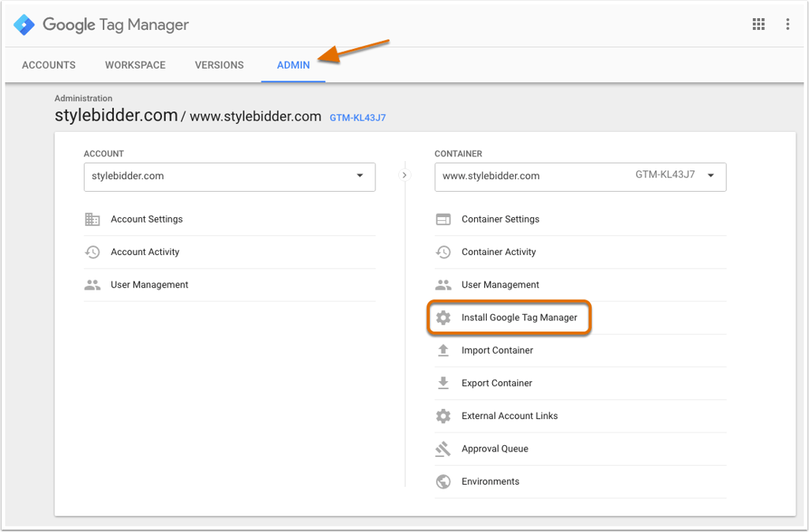Click the chevron between Account and Container
The width and height of the screenshot is (809, 532).
coord(404,175)
